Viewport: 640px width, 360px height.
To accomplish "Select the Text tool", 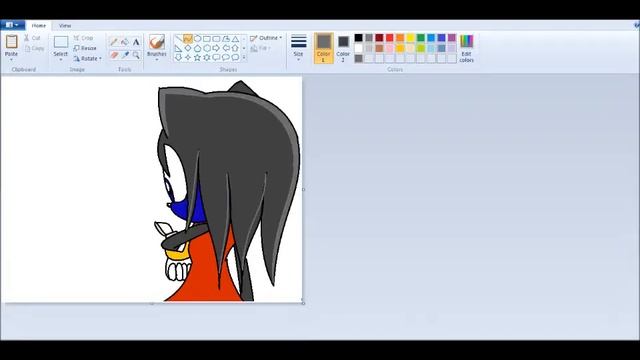I will (x=136, y=42).
